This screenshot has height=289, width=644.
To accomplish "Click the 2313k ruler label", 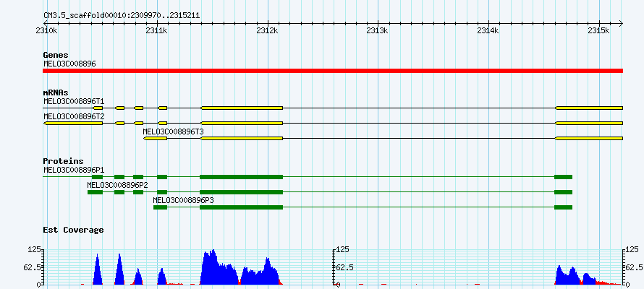I will tap(378, 30).
